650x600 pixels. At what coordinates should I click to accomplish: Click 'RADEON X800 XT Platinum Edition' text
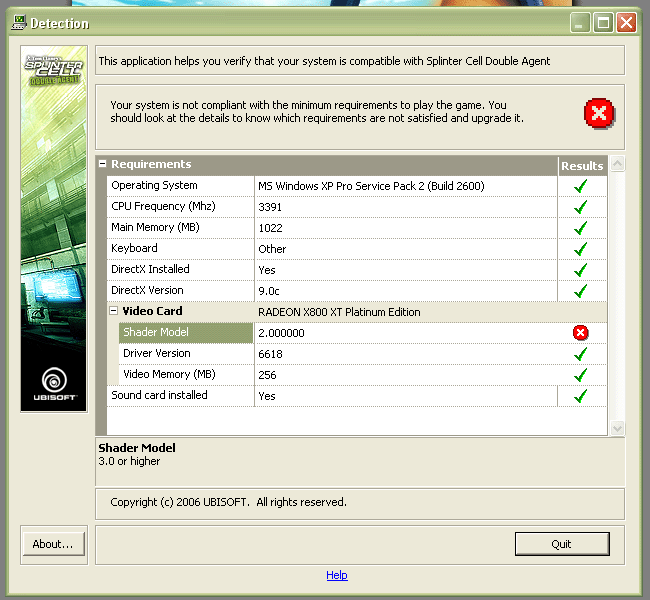[x=339, y=312]
